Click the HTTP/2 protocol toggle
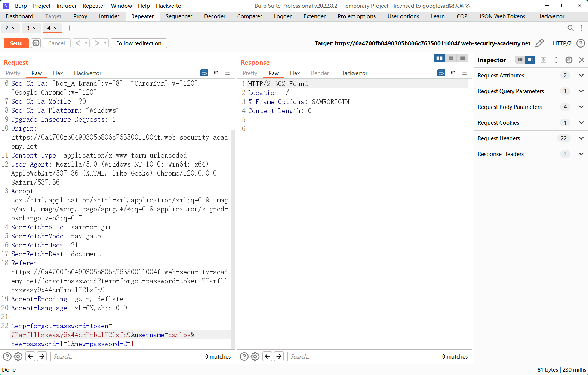588x375 pixels. click(562, 43)
